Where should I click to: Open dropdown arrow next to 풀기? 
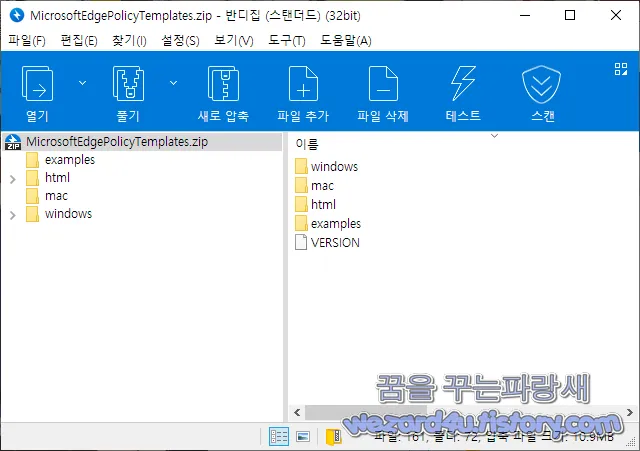(173, 83)
